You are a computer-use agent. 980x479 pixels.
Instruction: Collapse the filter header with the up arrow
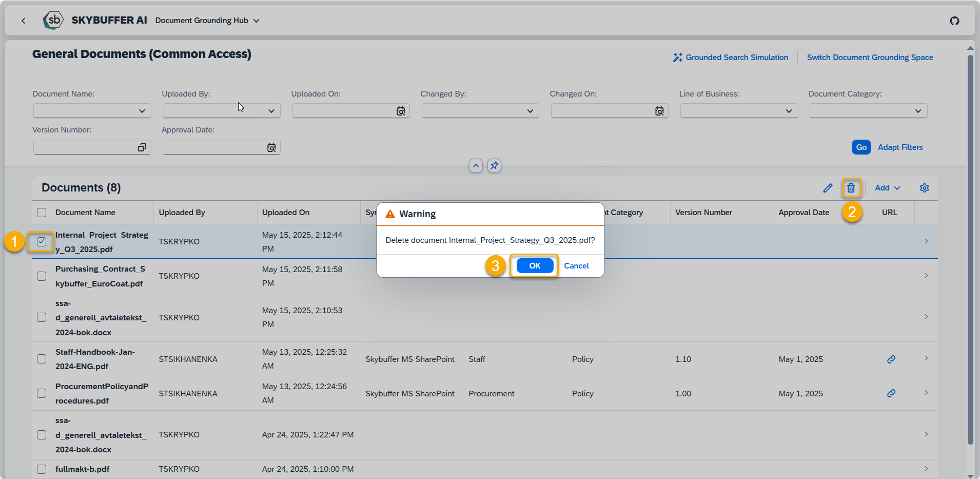476,166
